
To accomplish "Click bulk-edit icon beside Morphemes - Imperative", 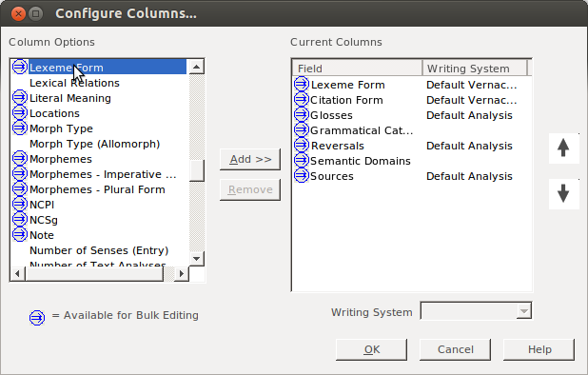I will (x=19, y=174).
